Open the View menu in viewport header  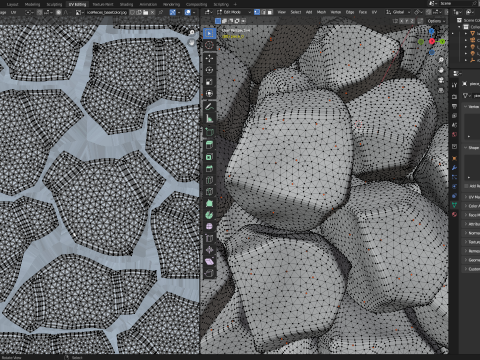pyautogui.click(x=282, y=12)
